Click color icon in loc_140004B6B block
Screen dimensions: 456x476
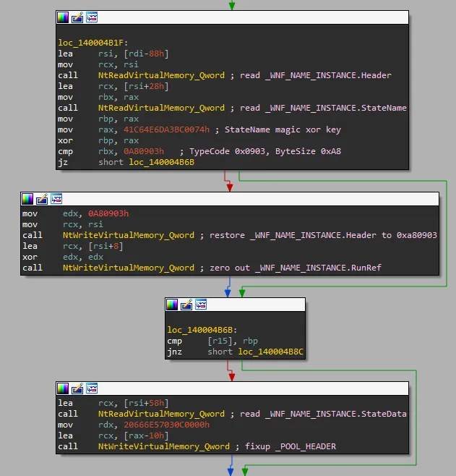click(x=172, y=305)
